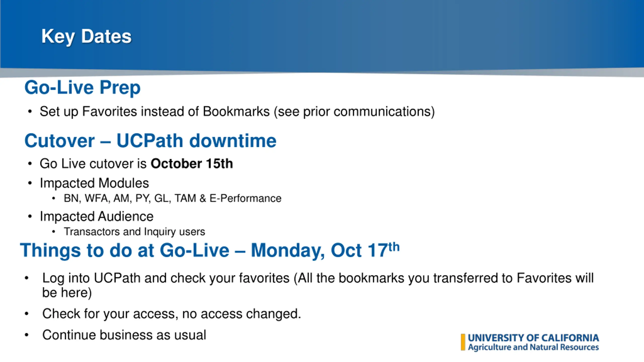
Task: Click the University of California logo text
Action: click(533, 338)
